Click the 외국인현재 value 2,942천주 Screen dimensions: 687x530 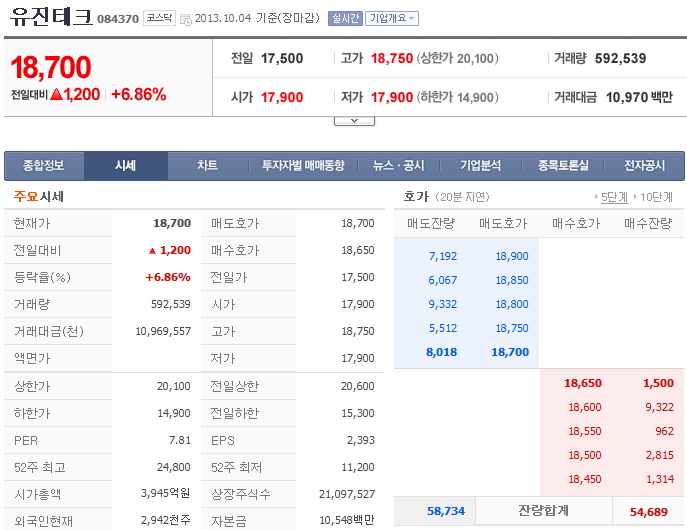pyautogui.click(x=165, y=520)
